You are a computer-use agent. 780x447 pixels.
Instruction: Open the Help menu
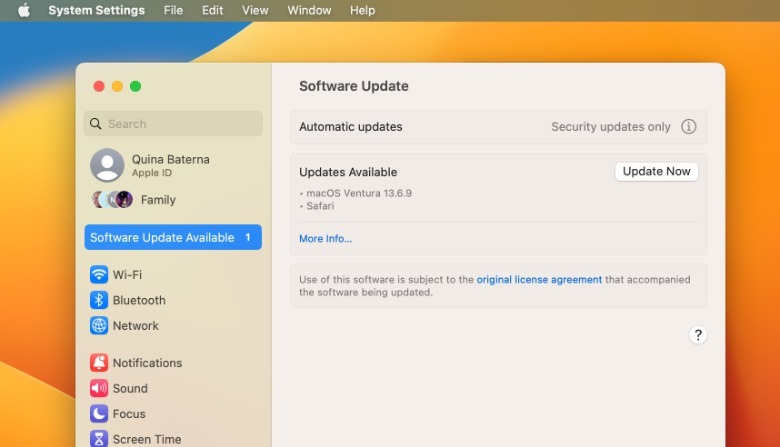click(362, 10)
